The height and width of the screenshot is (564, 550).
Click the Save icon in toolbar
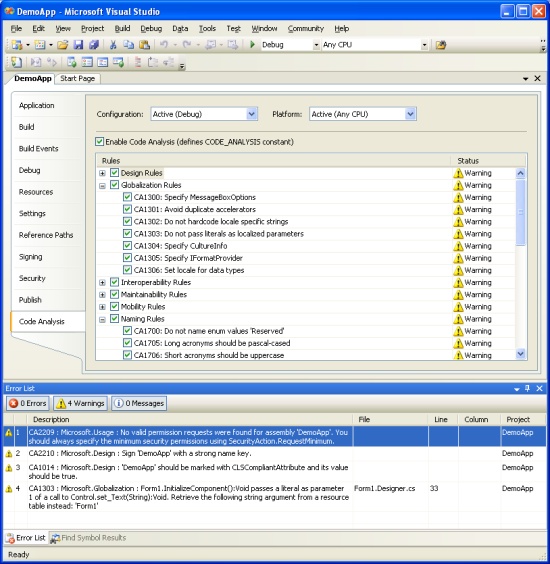tap(78, 45)
